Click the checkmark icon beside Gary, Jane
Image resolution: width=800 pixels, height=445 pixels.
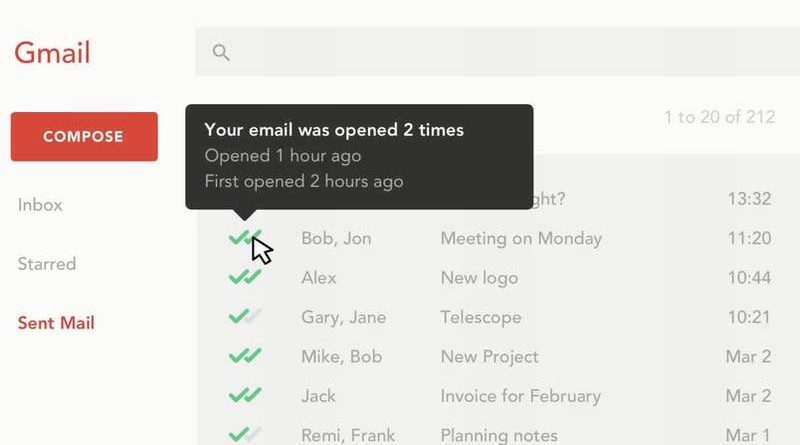coord(245,316)
